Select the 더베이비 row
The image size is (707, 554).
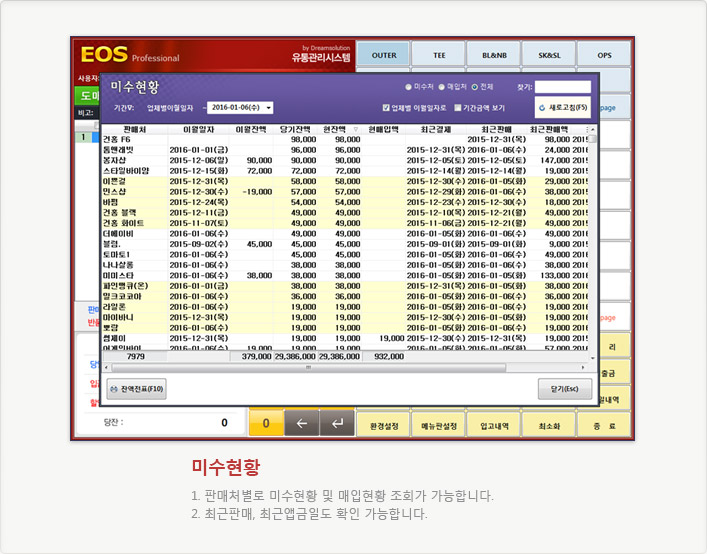pos(345,234)
